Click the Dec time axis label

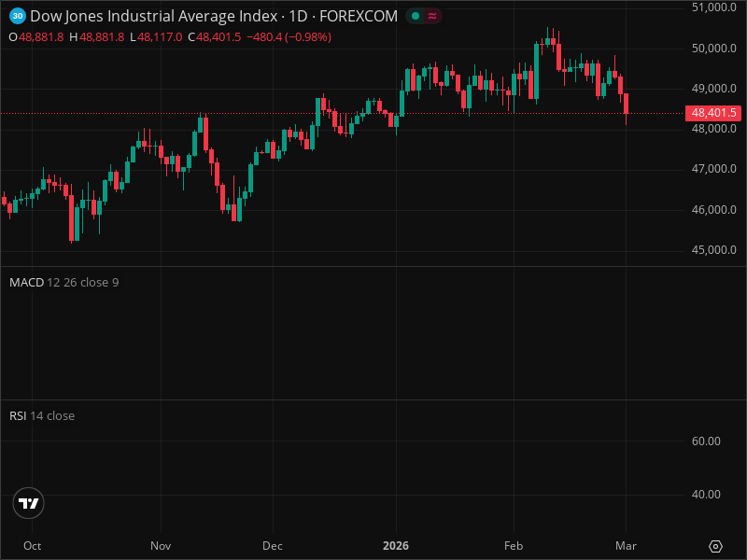[x=273, y=546]
